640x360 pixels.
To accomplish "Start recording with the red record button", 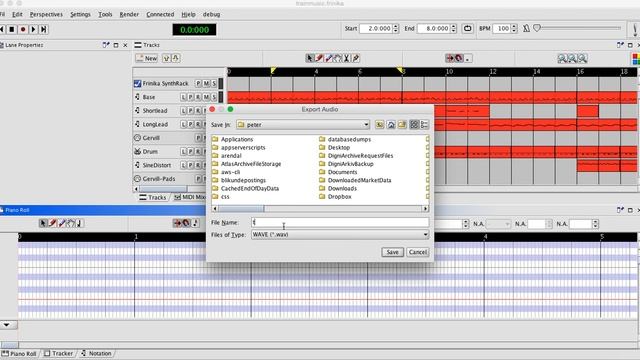I will coord(23,29).
